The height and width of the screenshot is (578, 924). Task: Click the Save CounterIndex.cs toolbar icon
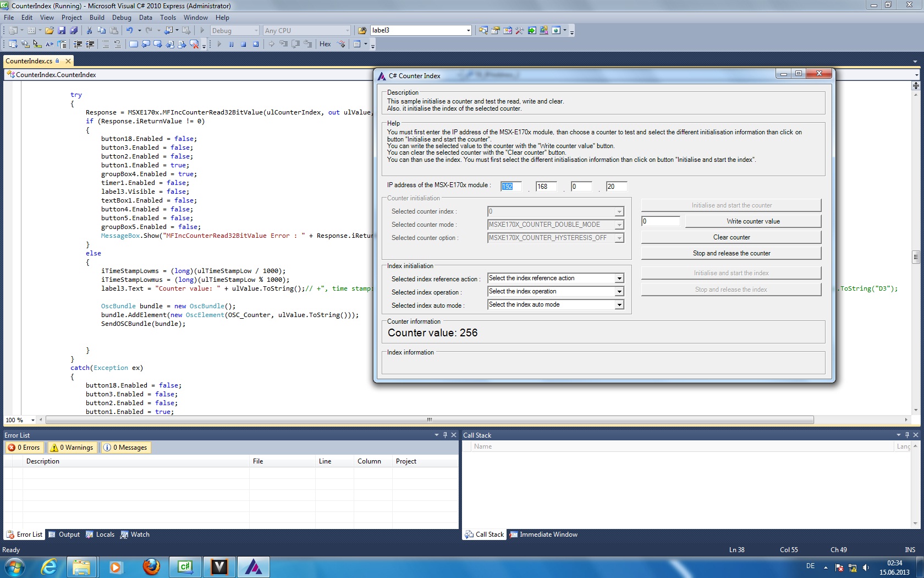pyautogui.click(x=62, y=31)
